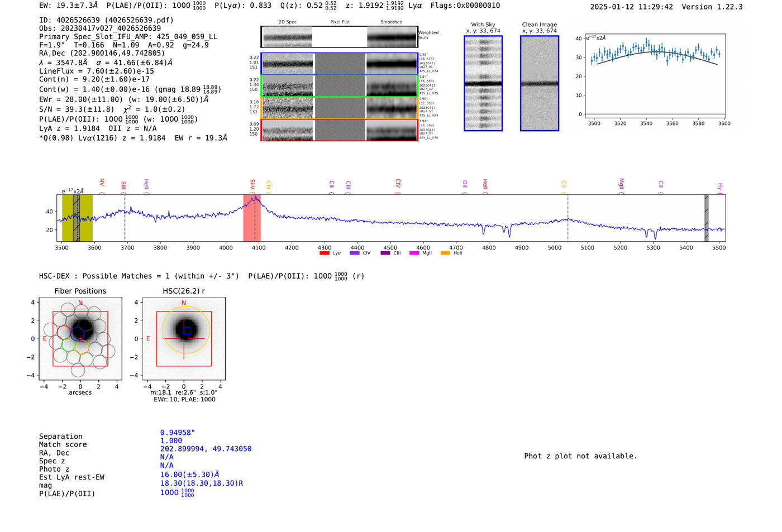Click the orange-bordered fiber 2D Spec cutout
The width and height of the screenshot is (782, 532).
click(x=288, y=108)
